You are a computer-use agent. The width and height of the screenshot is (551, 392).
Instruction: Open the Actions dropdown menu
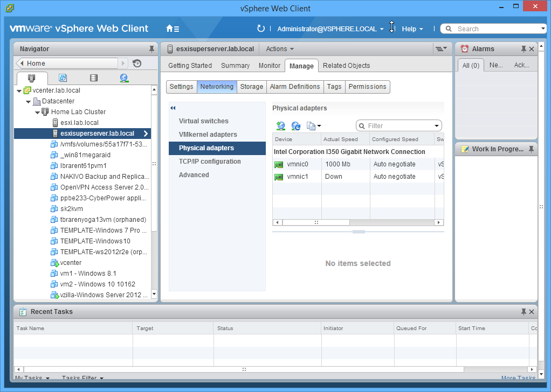[280, 49]
